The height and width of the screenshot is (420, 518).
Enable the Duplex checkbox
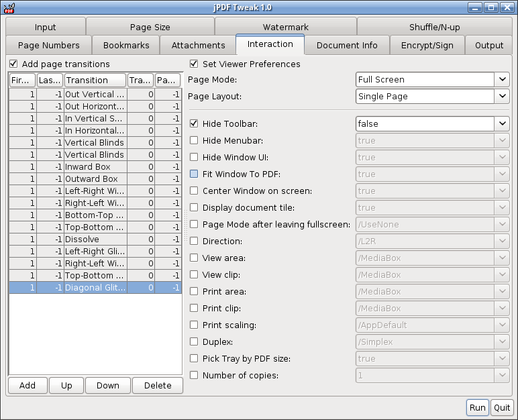pos(194,342)
